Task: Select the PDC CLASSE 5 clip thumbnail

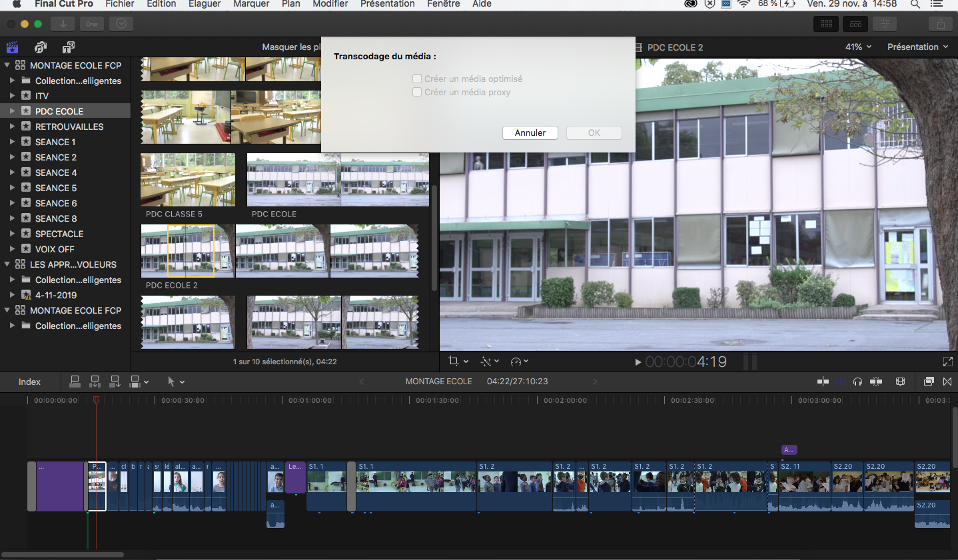Action: point(188,180)
